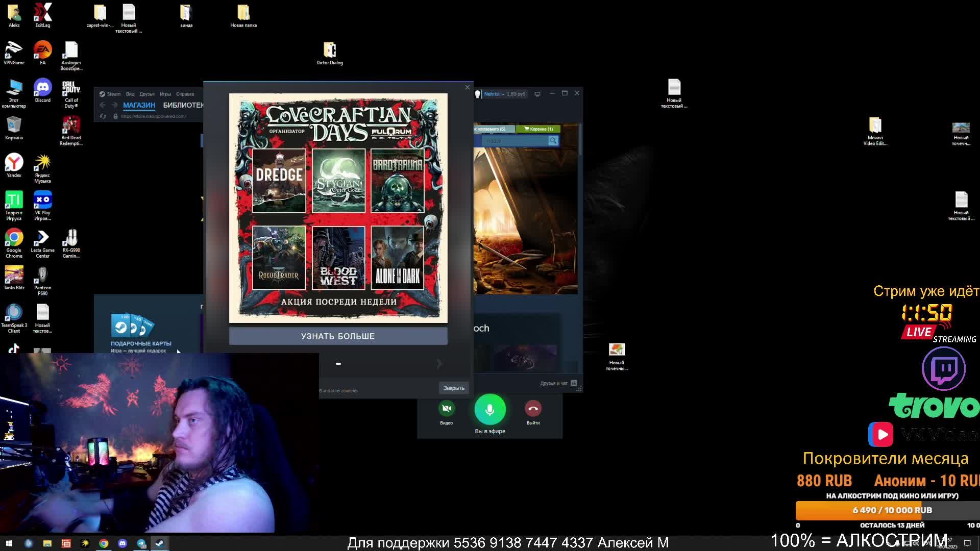Click the page reload icon
980x551 pixels.
(103, 116)
